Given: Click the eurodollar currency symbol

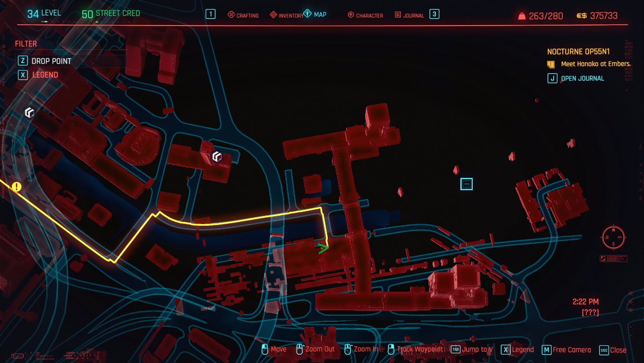Looking at the screenshot, I should tap(581, 16).
